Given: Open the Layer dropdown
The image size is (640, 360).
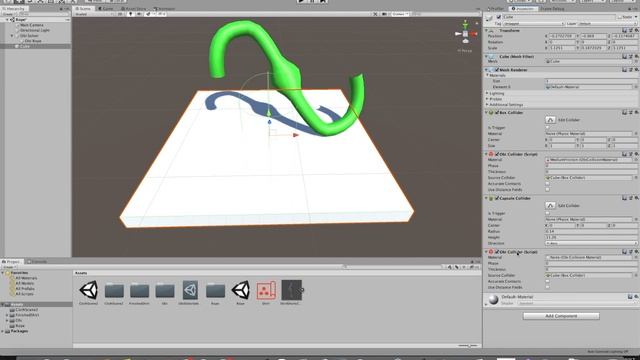Looking at the screenshot, I should (x=608, y=24).
